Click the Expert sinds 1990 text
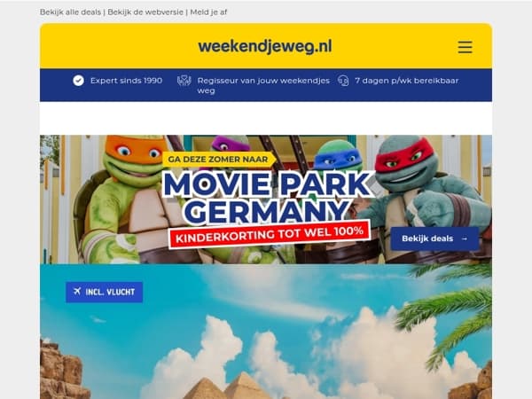532x399 pixels. tap(126, 81)
